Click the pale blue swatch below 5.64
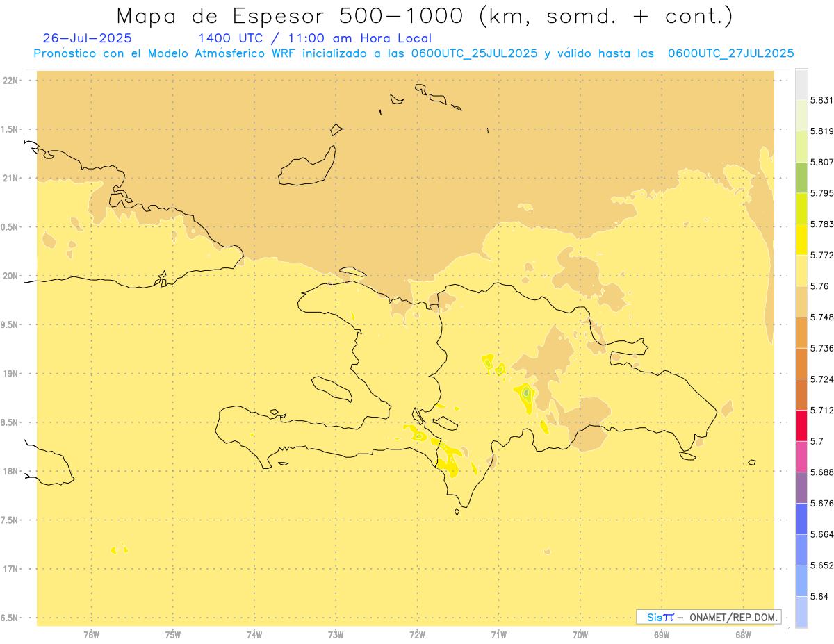 [x=801, y=611]
